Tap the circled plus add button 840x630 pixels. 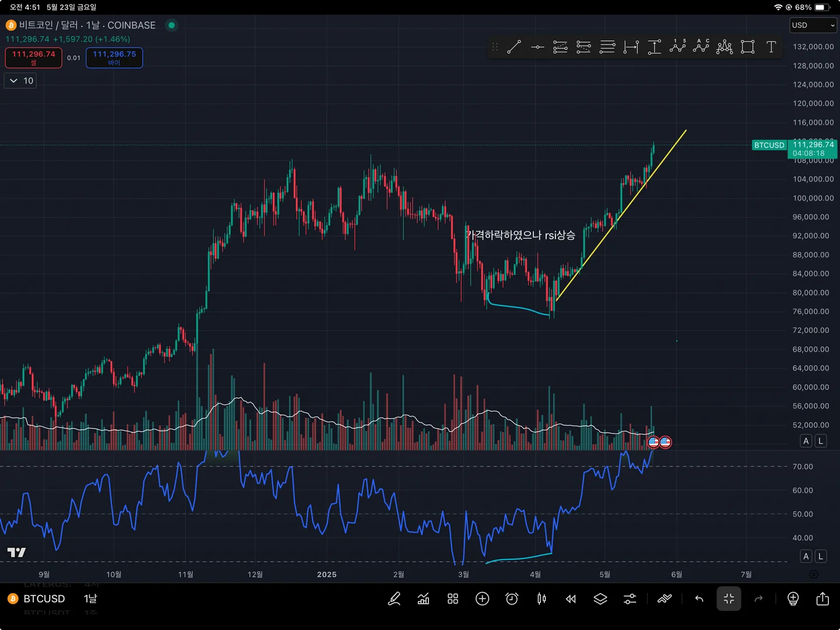pos(482,598)
